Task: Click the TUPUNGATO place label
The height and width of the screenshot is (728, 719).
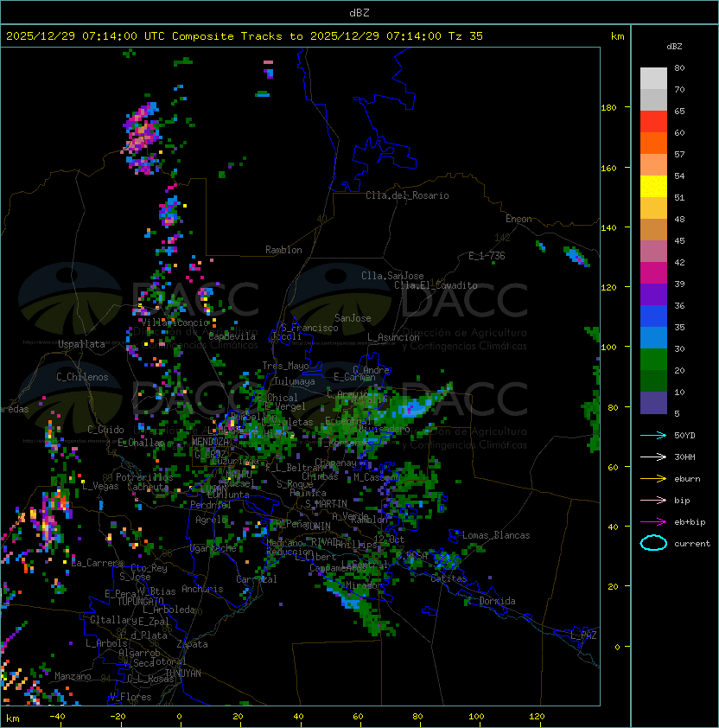Action: [140, 601]
